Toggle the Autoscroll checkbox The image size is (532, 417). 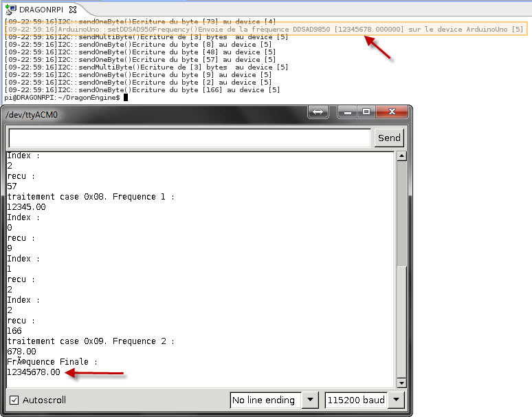[14, 400]
